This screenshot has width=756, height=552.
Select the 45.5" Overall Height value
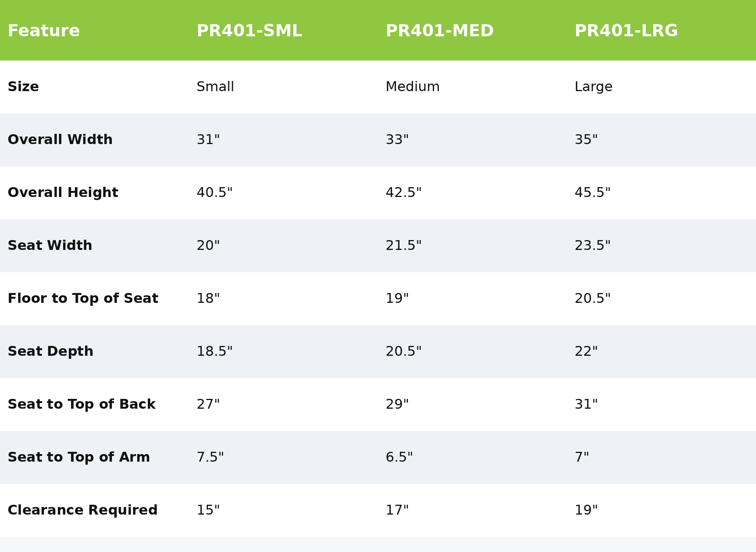(592, 193)
